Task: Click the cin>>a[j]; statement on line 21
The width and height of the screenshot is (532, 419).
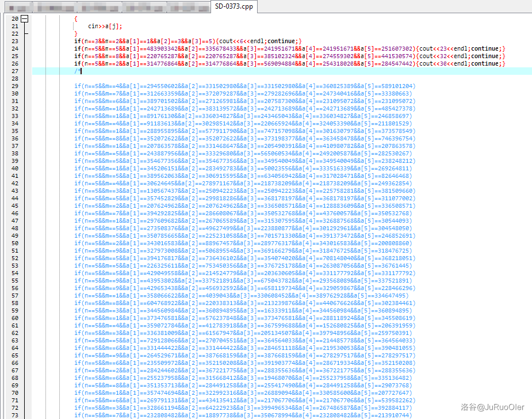Action: click(x=105, y=26)
